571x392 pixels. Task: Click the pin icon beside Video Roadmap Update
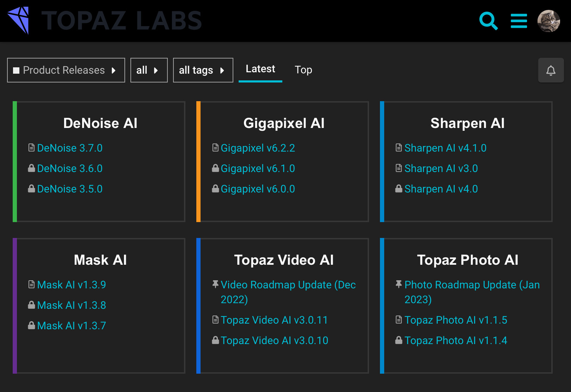click(x=215, y=284)
